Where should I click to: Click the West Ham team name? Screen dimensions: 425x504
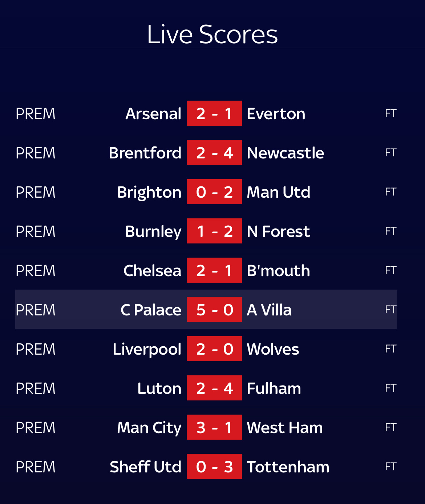[x=284, y=428]
